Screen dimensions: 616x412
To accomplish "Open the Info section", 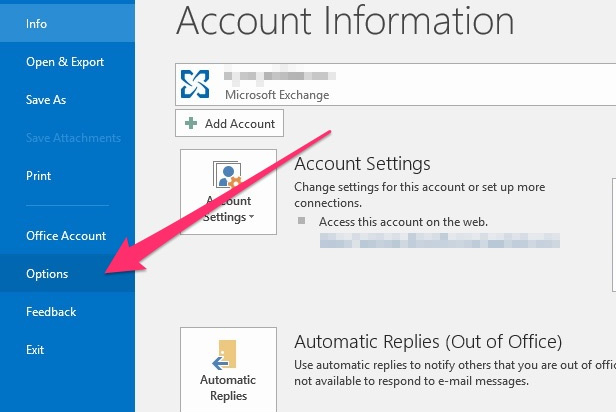I will pos(36,23).
